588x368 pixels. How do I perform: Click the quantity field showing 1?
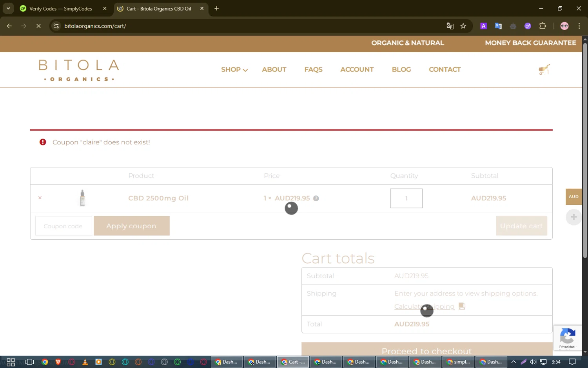(x=406, y=199)
